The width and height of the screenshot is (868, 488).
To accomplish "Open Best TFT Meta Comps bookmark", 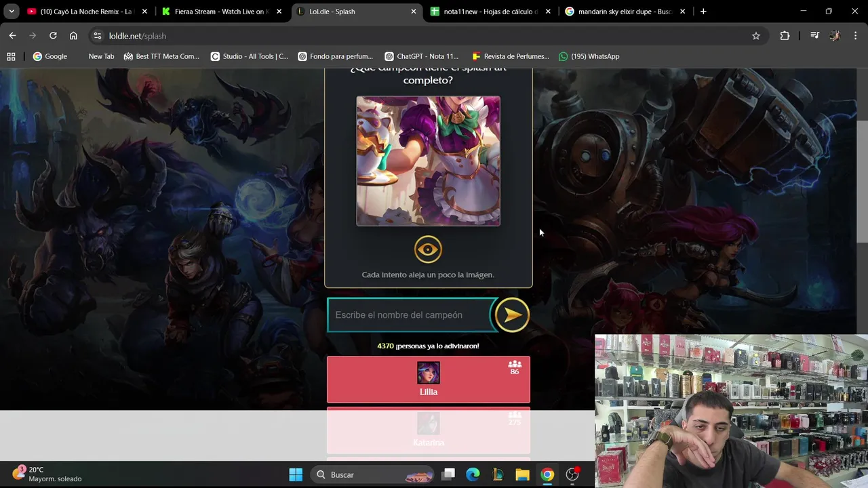I will (161, 56).
